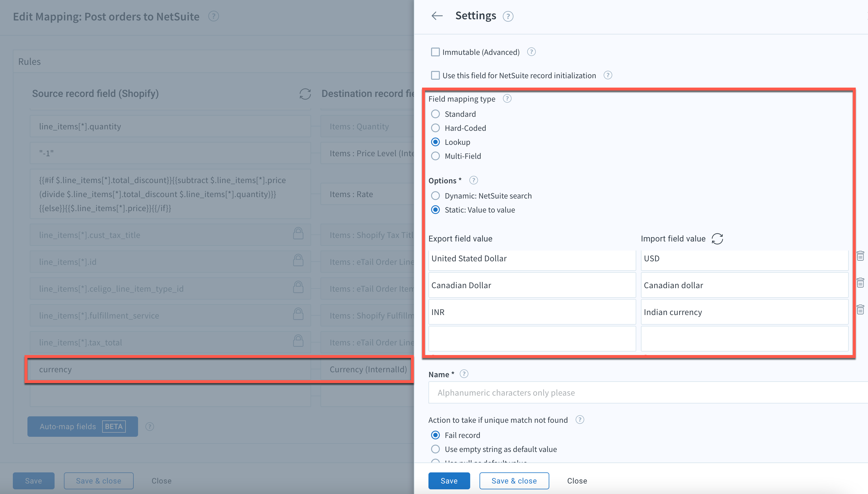Click lock icon on cust_tax_title row
This screenshot has height=494, width=868.
point(298,234)
